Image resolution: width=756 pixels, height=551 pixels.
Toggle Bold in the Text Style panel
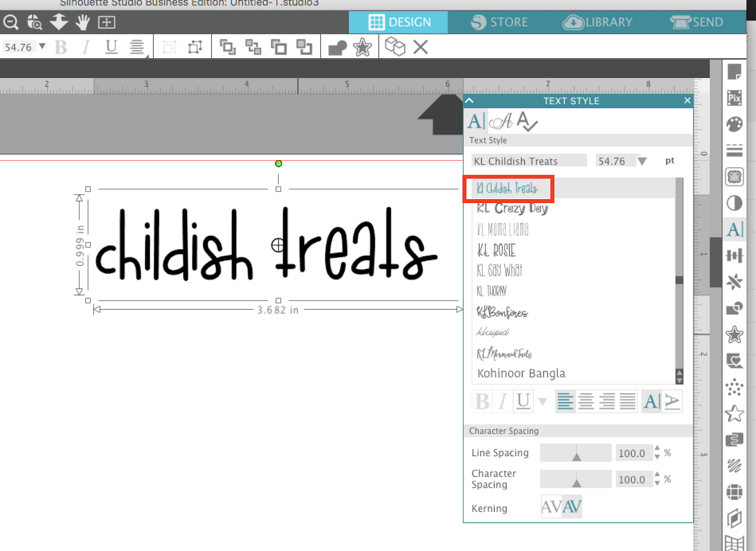pyautogui.click(x=482, y=401)
